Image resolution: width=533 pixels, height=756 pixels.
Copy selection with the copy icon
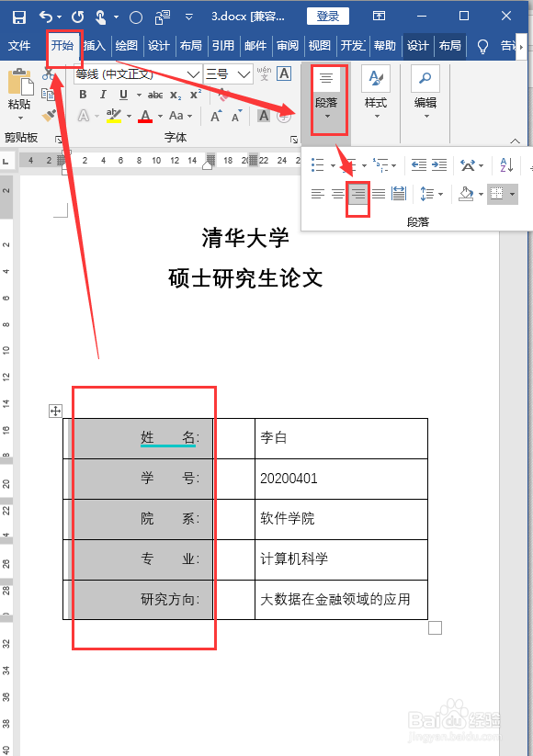click(48, 95)
